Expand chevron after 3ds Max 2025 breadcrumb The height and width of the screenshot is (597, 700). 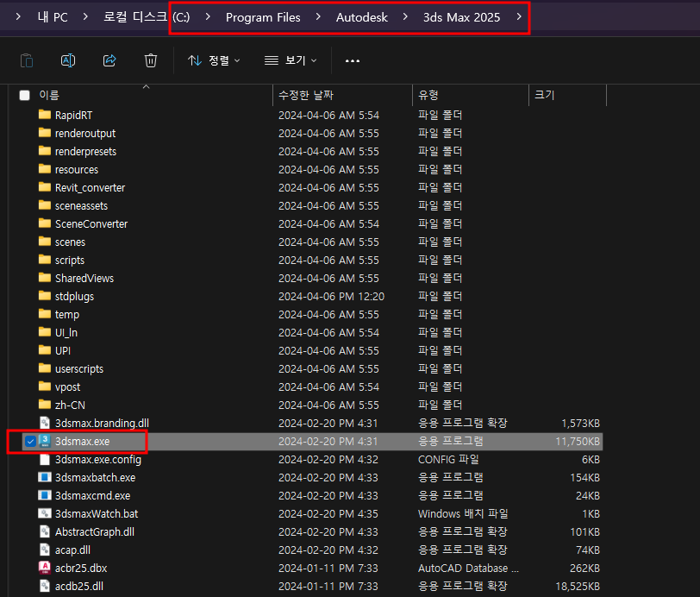click(519, 17)
